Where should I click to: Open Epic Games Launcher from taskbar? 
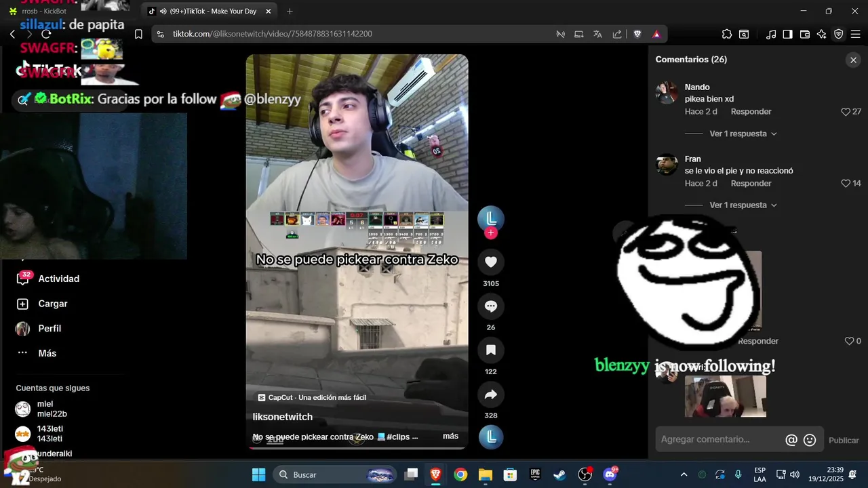[x=535, y=474]
